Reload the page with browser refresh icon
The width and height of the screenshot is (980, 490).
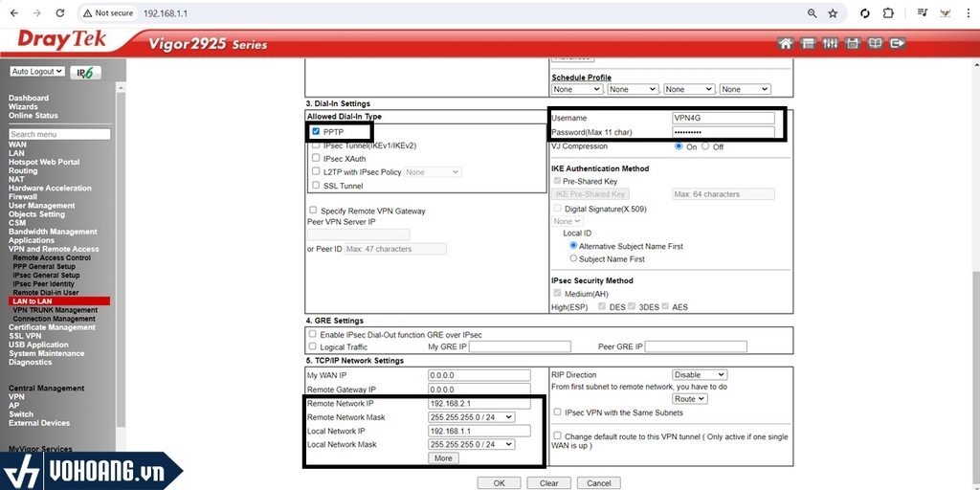tap(60, 13)
